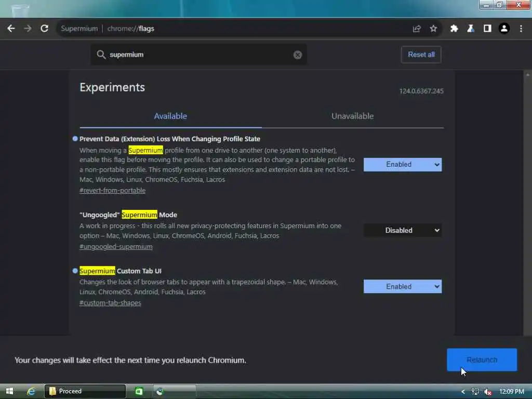This screenshot has height=399, width=532.
Task: Click the "Ungoogled" Supermium Mode title
Action: pos(128,215)
